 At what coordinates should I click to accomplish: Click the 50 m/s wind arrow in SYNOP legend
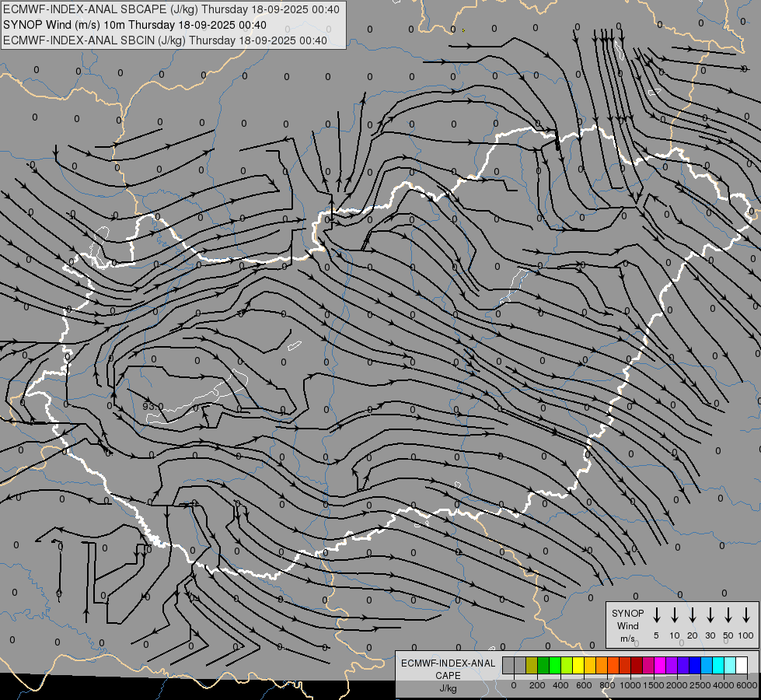point(728,615)
